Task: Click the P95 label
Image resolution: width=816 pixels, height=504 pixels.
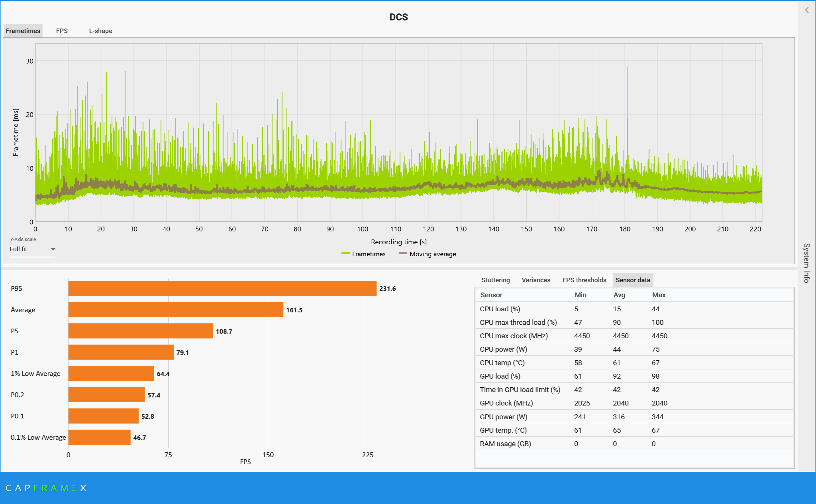Action: pos(16,288)
